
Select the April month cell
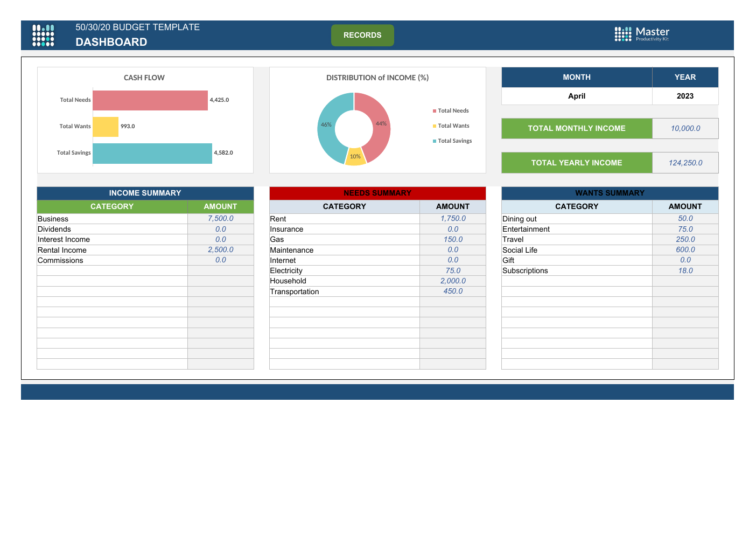click(x=577, y=96)
